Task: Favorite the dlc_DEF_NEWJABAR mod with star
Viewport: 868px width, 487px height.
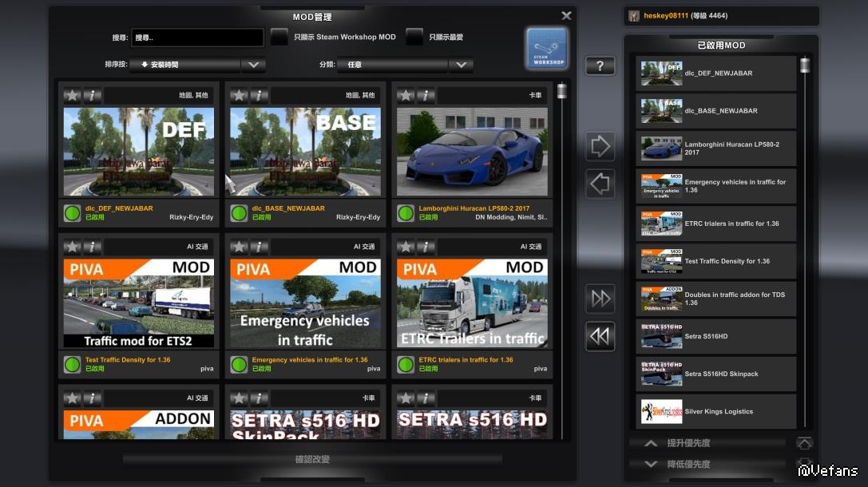Action: (73, 96)
